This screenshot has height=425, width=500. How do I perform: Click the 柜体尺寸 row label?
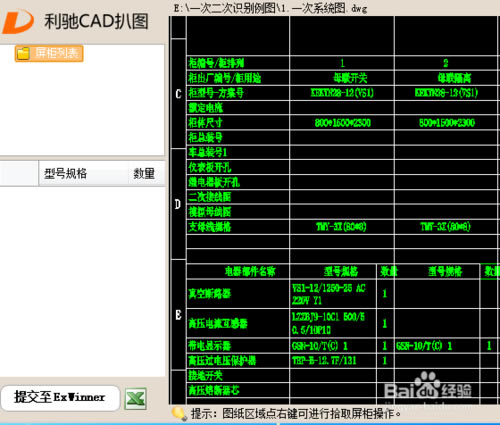205,122
